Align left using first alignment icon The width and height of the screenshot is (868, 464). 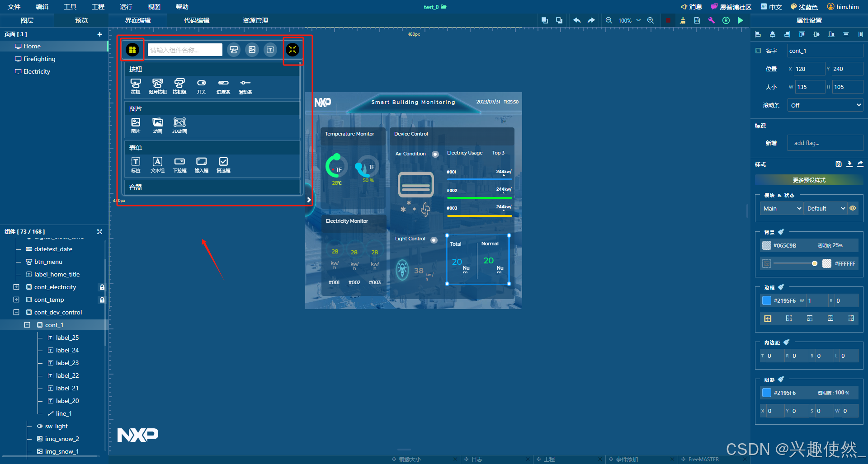758,34
